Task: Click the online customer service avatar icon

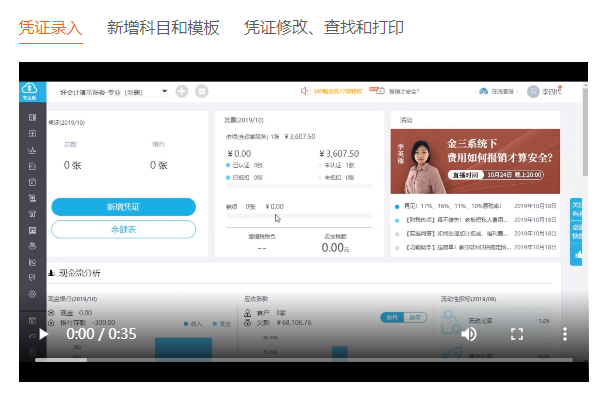Action: pos(483,91)
